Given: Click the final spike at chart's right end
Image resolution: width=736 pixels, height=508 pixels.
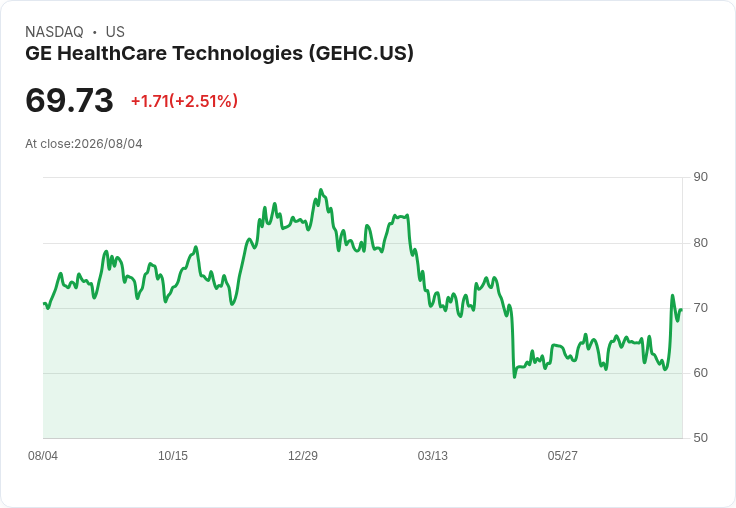Looking at the screenshot, I should click(672, 296).
